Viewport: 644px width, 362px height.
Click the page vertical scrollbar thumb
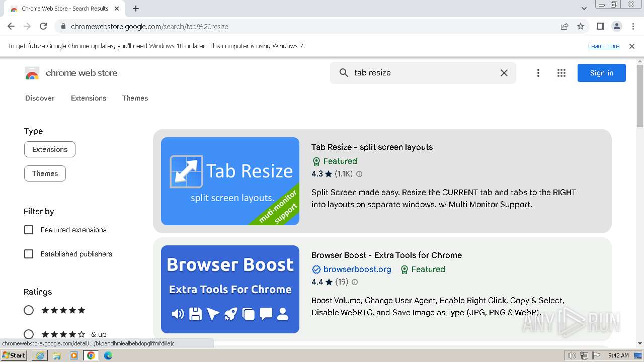point(640,96)
